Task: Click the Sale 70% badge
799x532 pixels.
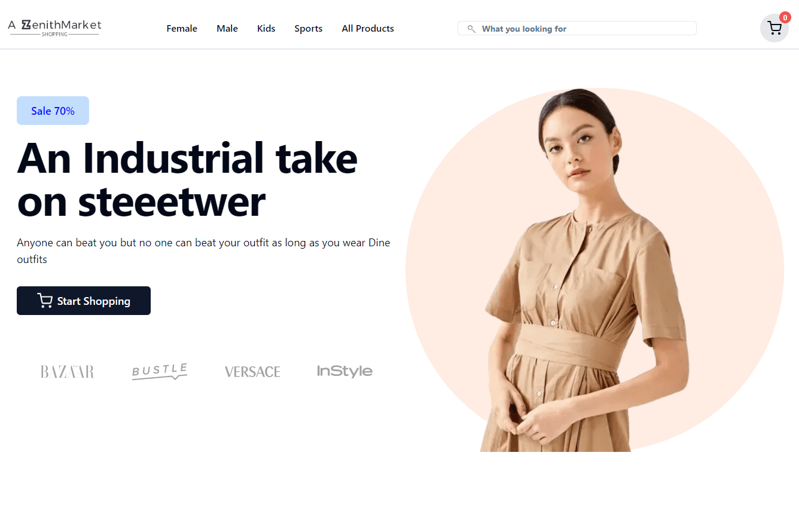Action: tap(53, 111)
